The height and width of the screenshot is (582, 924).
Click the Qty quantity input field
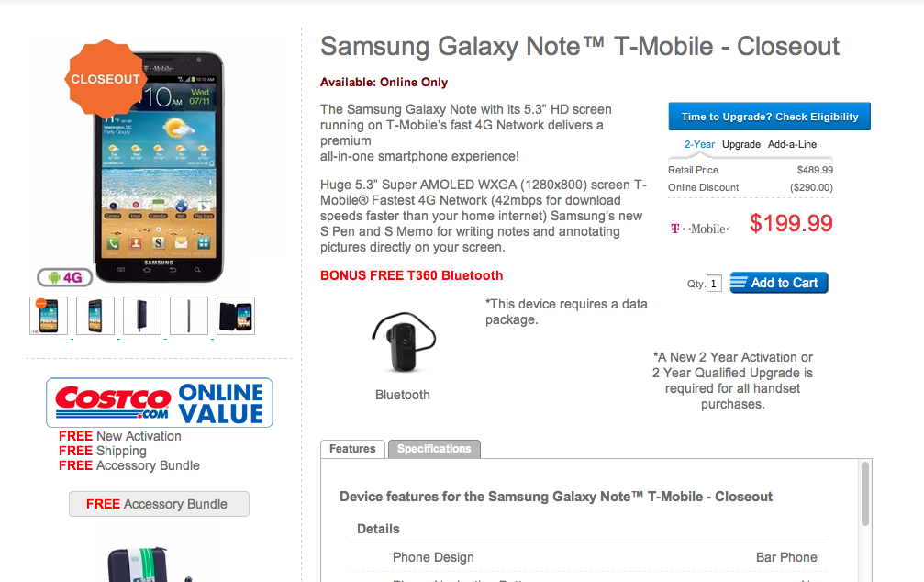(715, 284)
